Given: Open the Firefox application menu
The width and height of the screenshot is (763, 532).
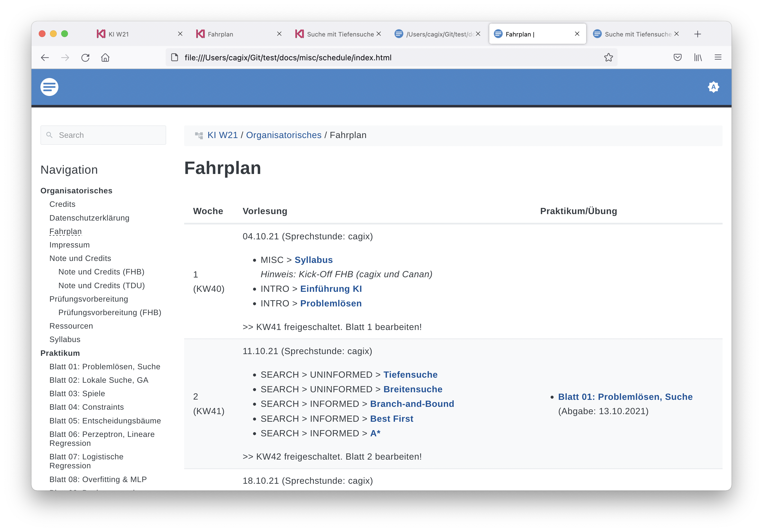Looking at the screenshot, I should [718, 58].
